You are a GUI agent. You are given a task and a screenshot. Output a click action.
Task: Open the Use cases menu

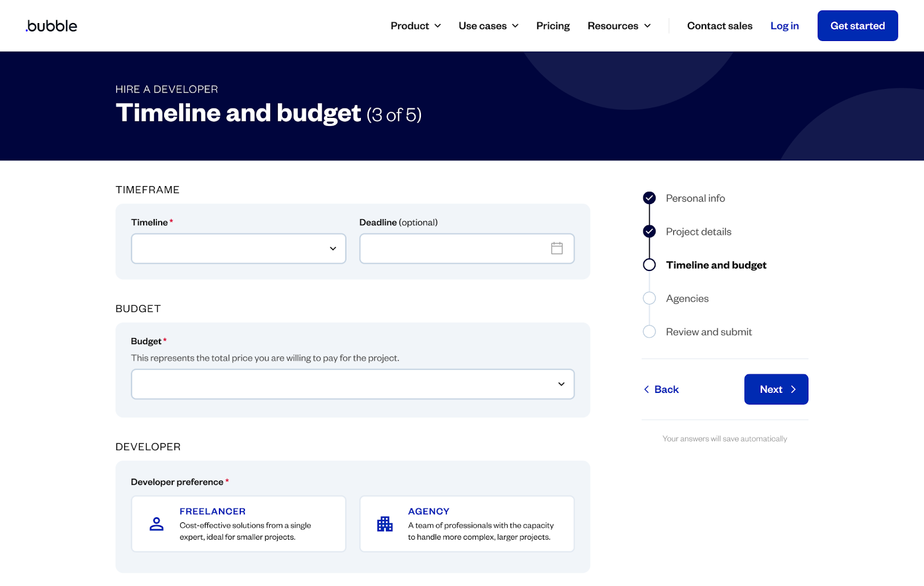pyautogui.click(x=488, y=25)
